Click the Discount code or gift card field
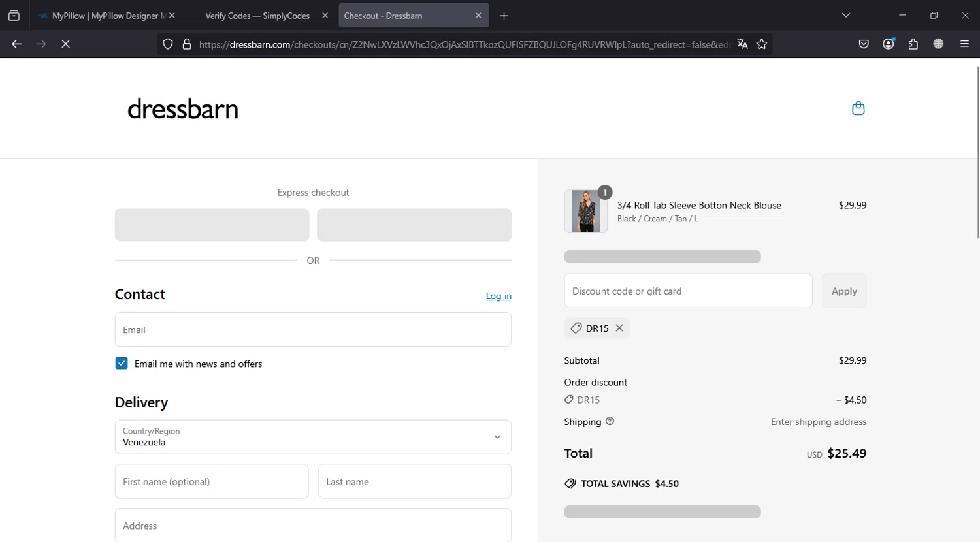 tap(689, 291)
